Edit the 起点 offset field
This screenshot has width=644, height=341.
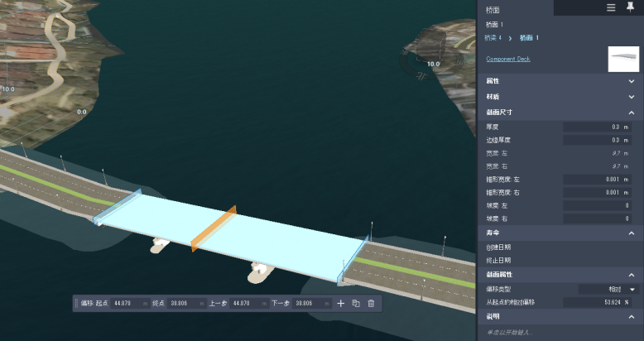pyautogui.click(x=130, y=303)
